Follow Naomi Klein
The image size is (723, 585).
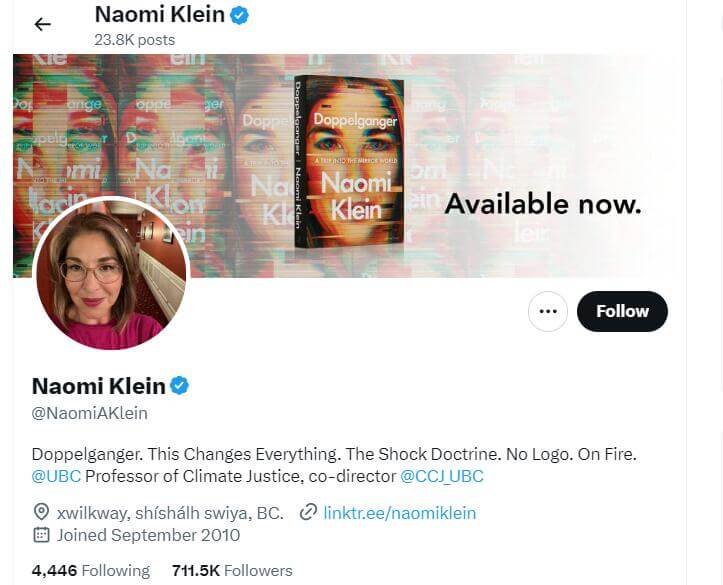tap(622, 311)
